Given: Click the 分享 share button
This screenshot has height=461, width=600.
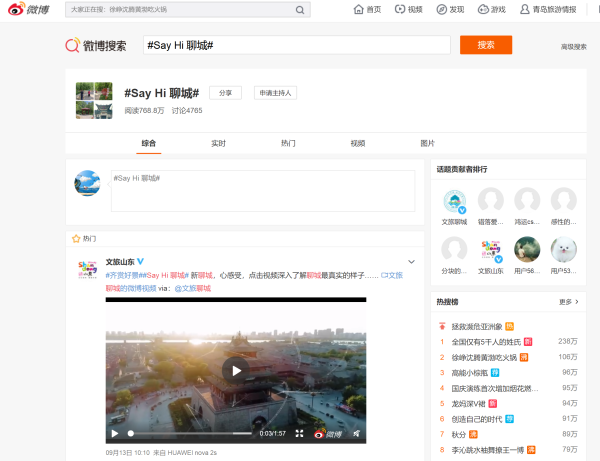Looking at the screenshot, I should pyautogui.click(x=225, y=93).
